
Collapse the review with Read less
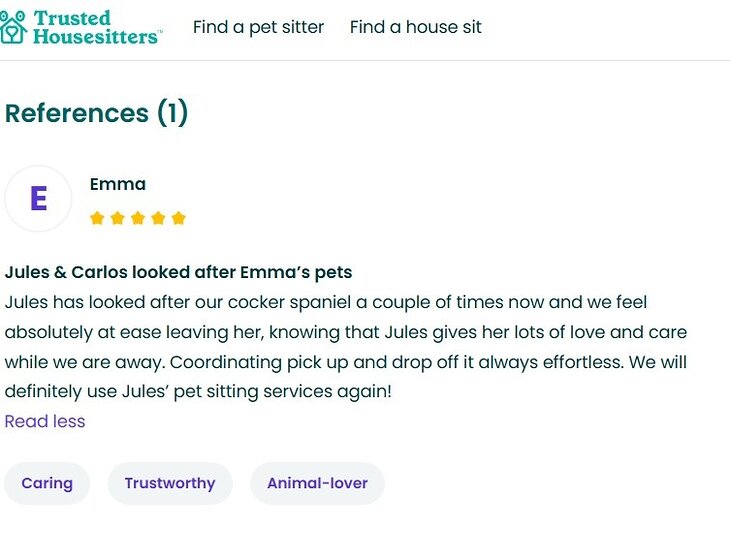(45, 421)
